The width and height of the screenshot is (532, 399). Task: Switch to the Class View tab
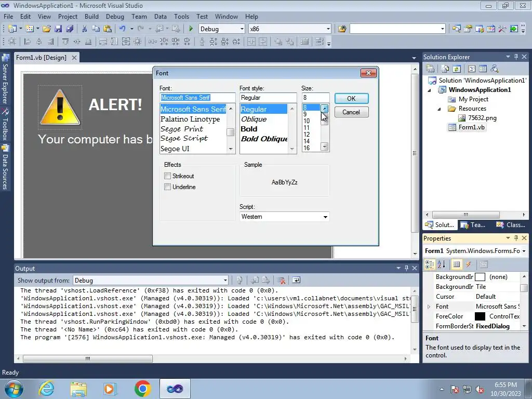pos(511,224)
